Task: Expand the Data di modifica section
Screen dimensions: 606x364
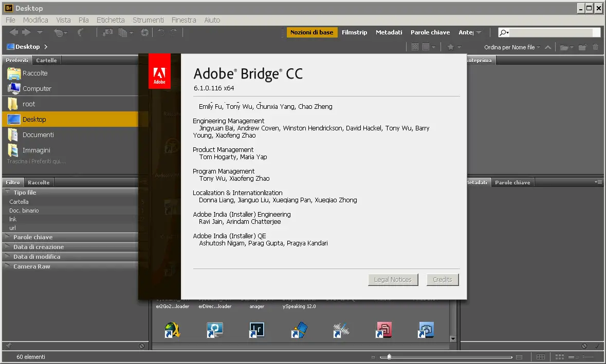Action: pyautogui.click(x=7, y=256)
